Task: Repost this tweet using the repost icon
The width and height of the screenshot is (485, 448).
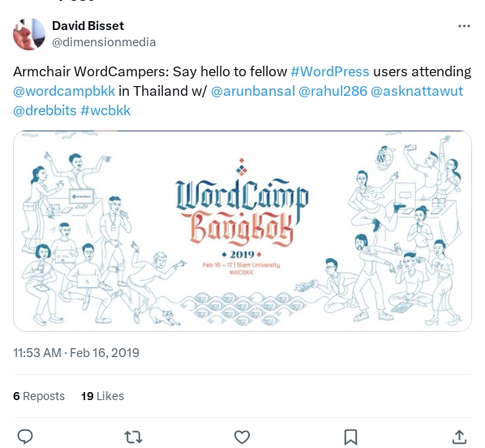Action: pyautogui.click(x=133, y=437)
